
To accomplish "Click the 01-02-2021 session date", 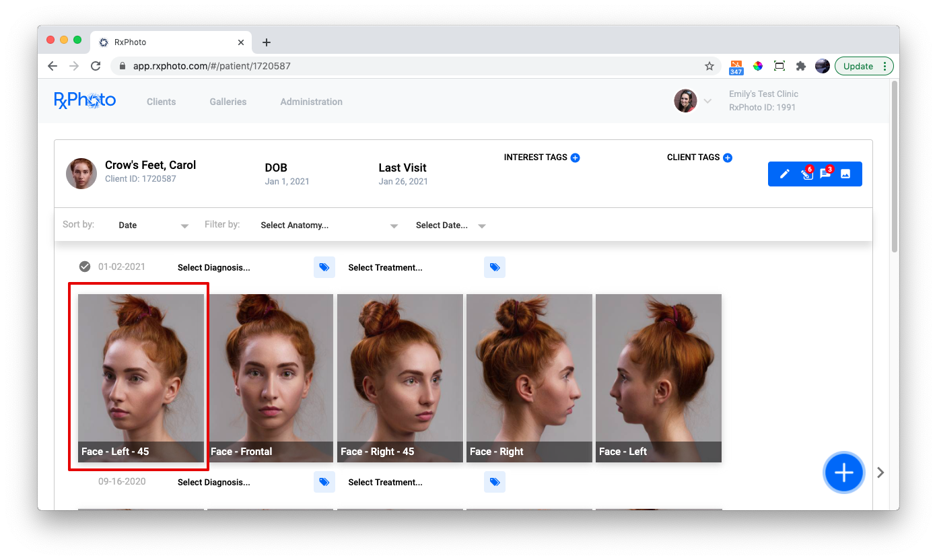I will coord(122,267).
